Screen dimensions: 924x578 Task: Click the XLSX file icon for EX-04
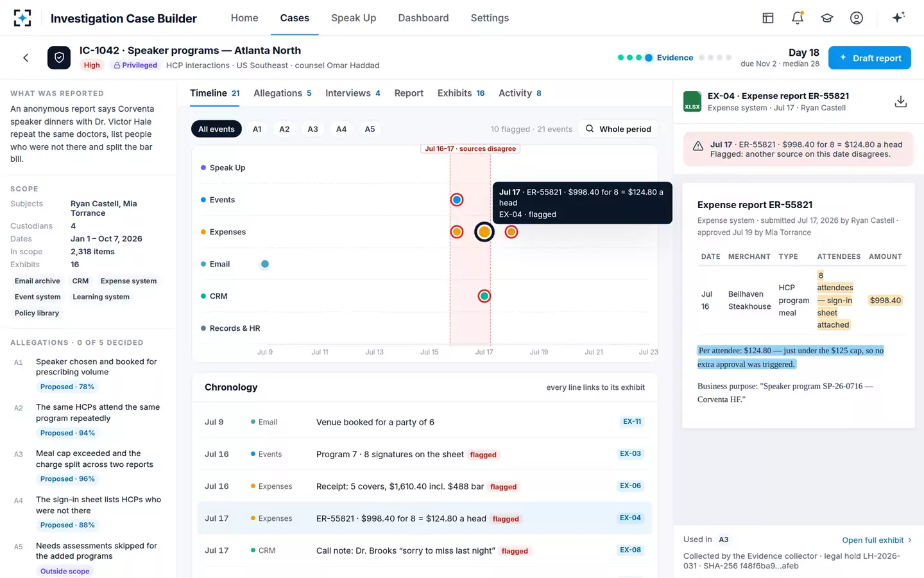click(692, 101)
